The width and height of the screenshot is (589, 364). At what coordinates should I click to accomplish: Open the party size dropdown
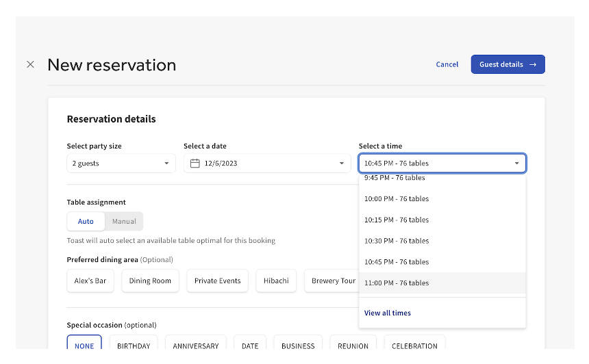(x=121, y=164)
